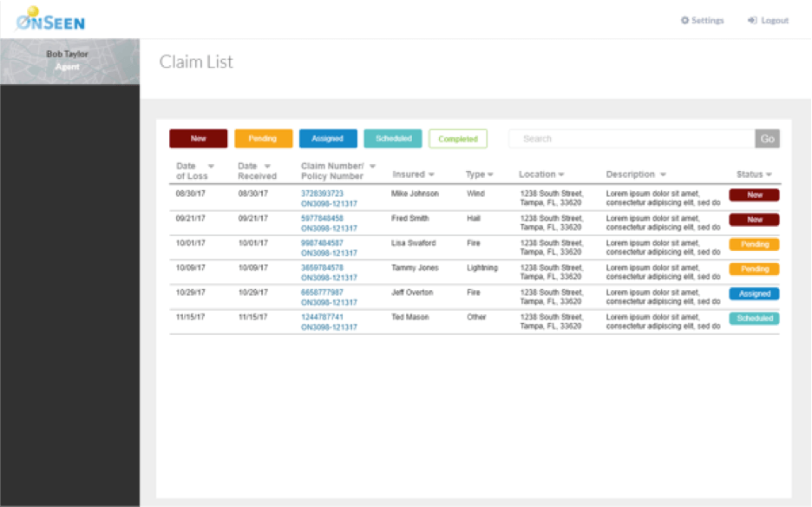Sort by Date of Loss column arrow
The height and width of the screenshot is (507, 812).
coord(211,166)
